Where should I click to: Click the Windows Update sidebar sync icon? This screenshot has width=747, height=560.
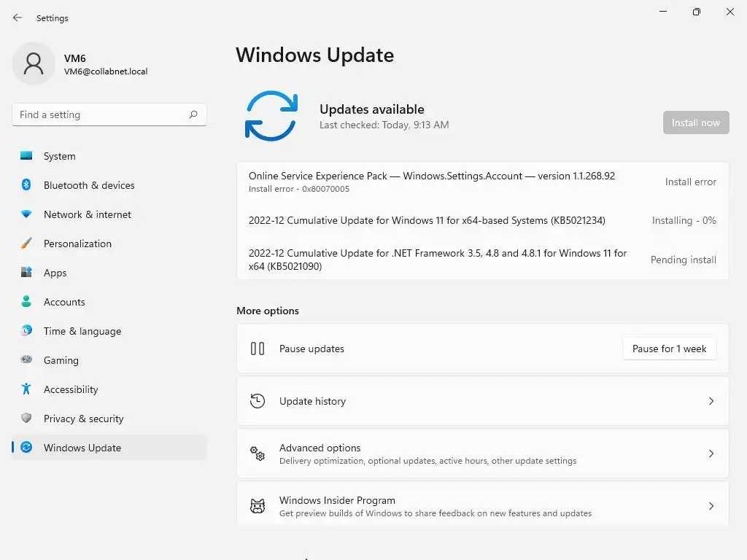(26, 447)
